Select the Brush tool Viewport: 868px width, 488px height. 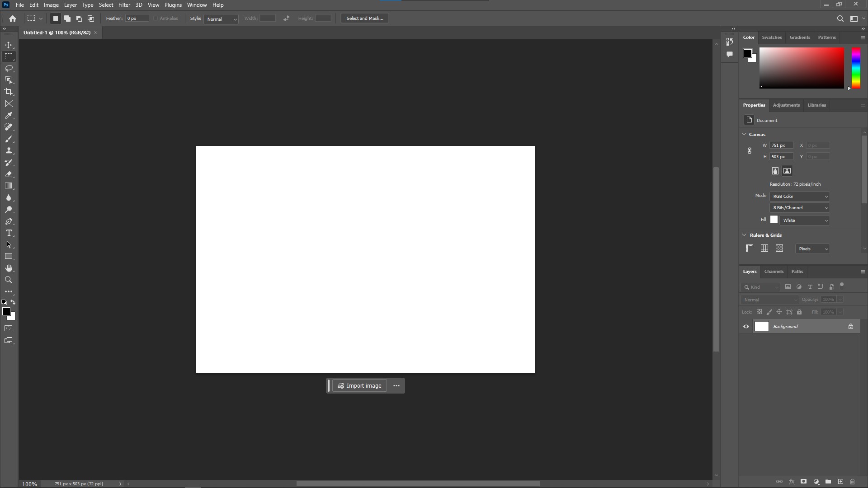(x=9, y=139)
